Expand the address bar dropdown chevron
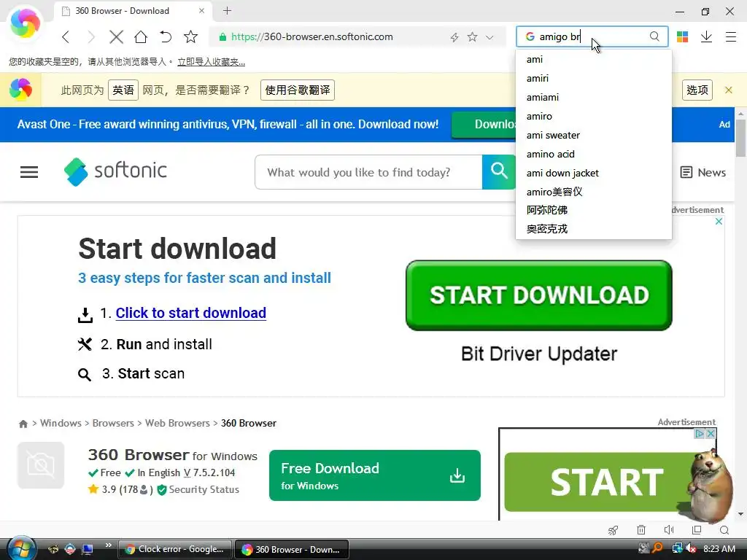This screenshot has width=747, height=560. (x=489, y=37)
